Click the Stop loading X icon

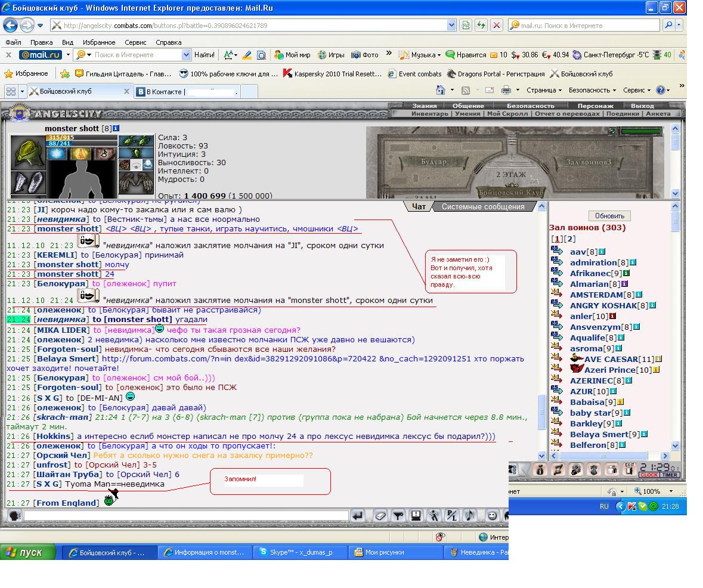496,25
